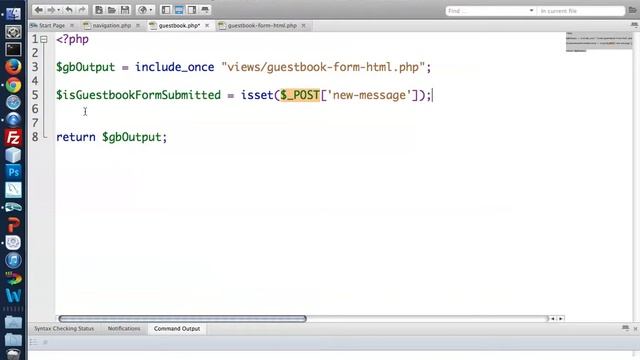Toggle the left side pane
The width and height of the screenshot is (640, 360).
166,10
